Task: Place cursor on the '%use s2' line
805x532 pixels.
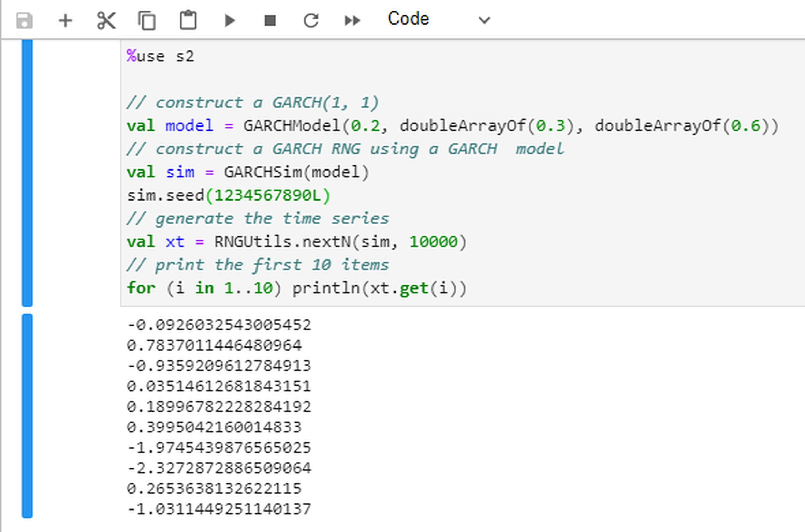Action: pyautogui.click(x=160, y=56)
